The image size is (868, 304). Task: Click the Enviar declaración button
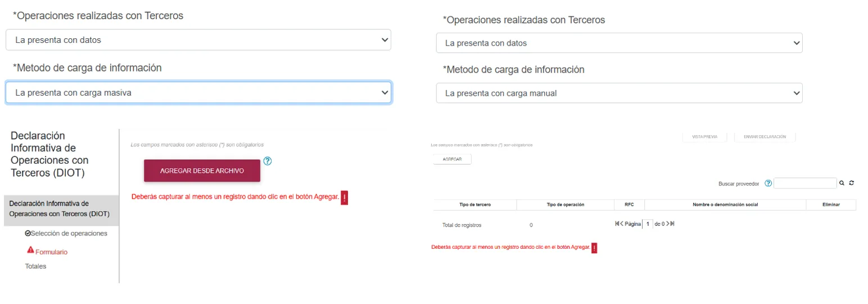tap(765, 137)
